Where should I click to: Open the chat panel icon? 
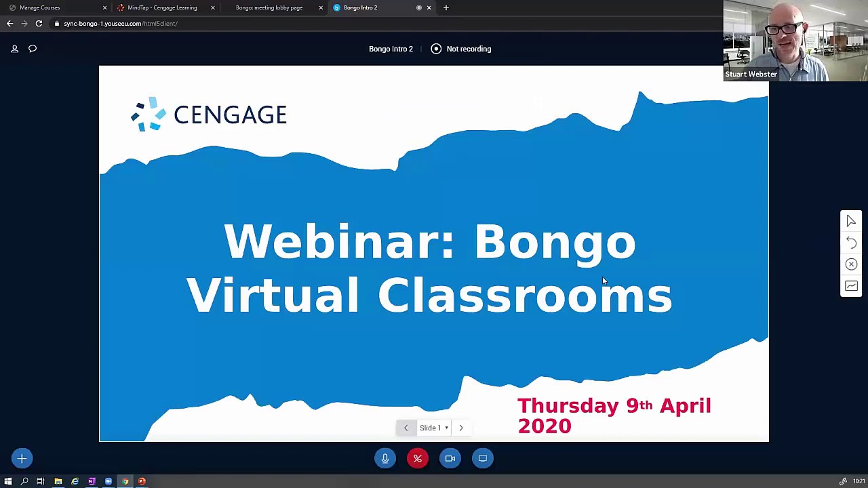32,49
